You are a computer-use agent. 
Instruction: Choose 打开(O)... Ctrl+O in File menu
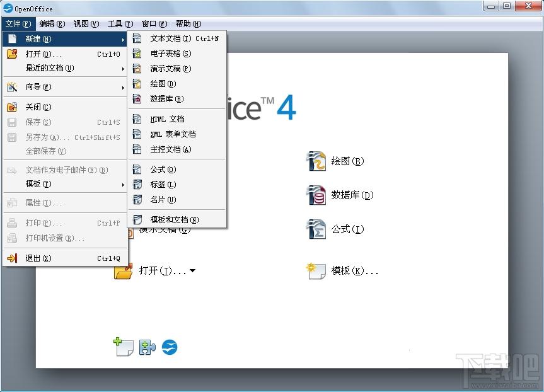[x=65, y=54]
